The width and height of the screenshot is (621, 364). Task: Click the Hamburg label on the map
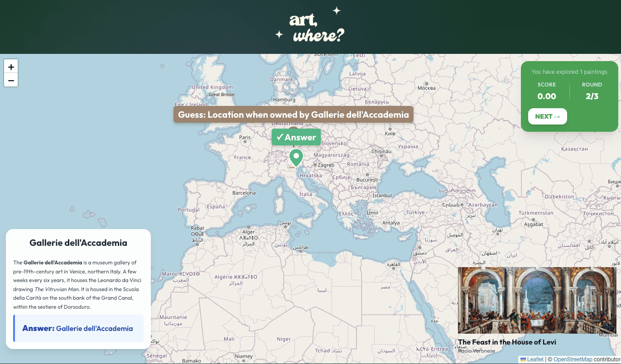284,100
